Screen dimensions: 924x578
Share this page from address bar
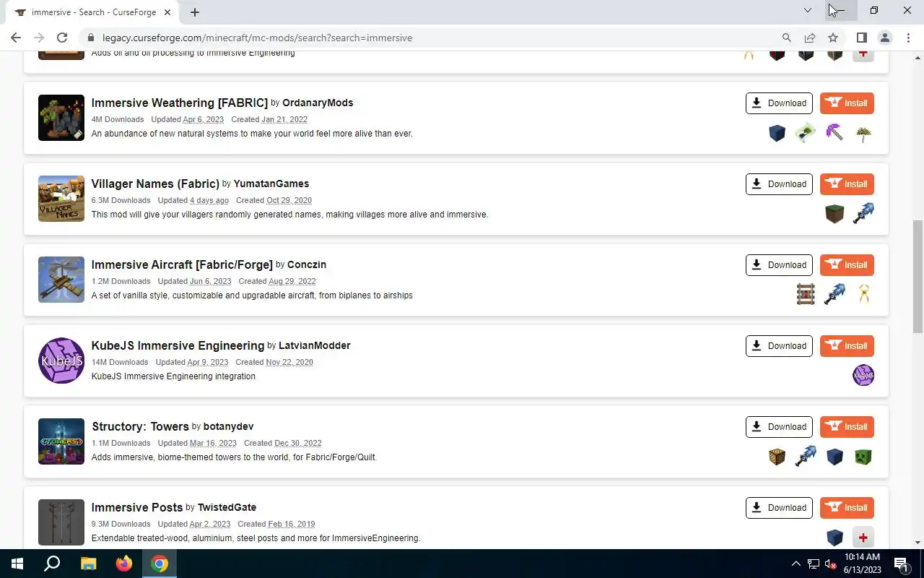(x=810, y=38)
